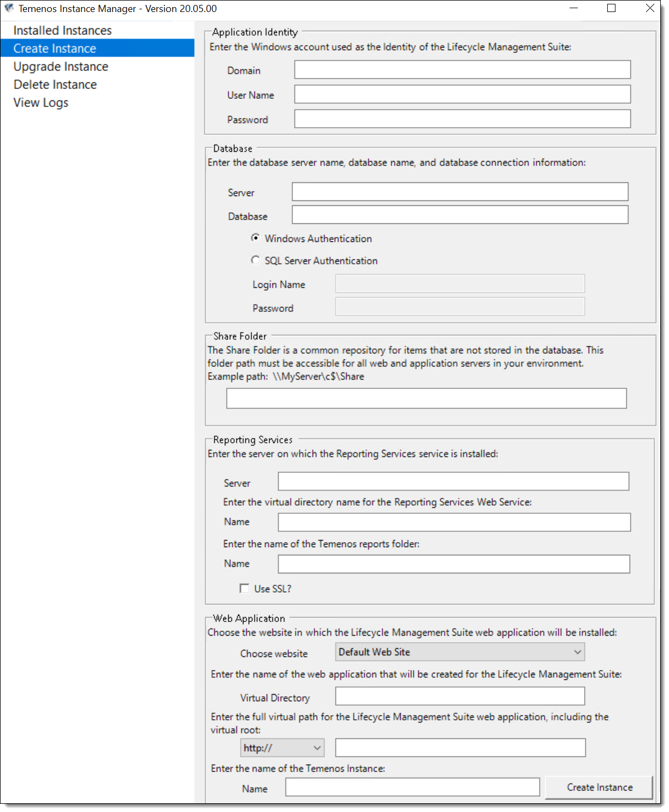The height and width of the screenshot is (812, 669).
Task: Click the Share Folder path field
Action: pos(427,398)
